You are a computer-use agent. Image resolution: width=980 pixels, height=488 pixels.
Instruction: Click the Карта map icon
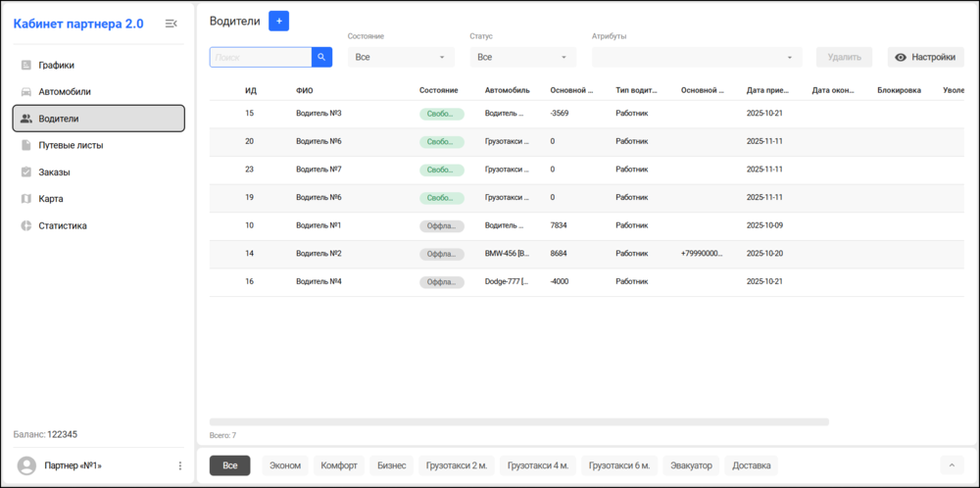[26, 199]
